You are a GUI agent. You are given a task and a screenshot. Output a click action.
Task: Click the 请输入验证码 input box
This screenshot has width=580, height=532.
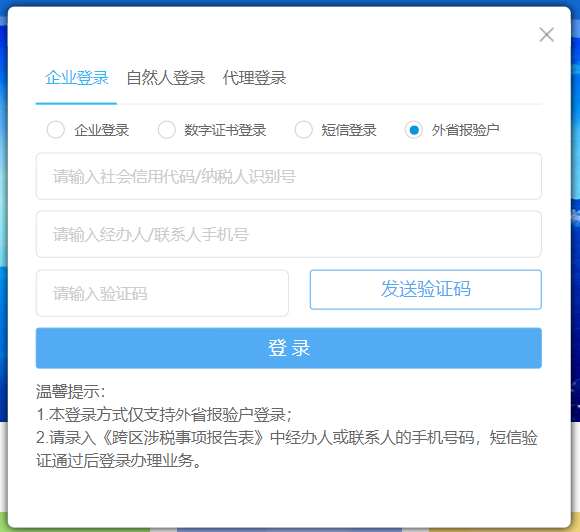point(162,293)
